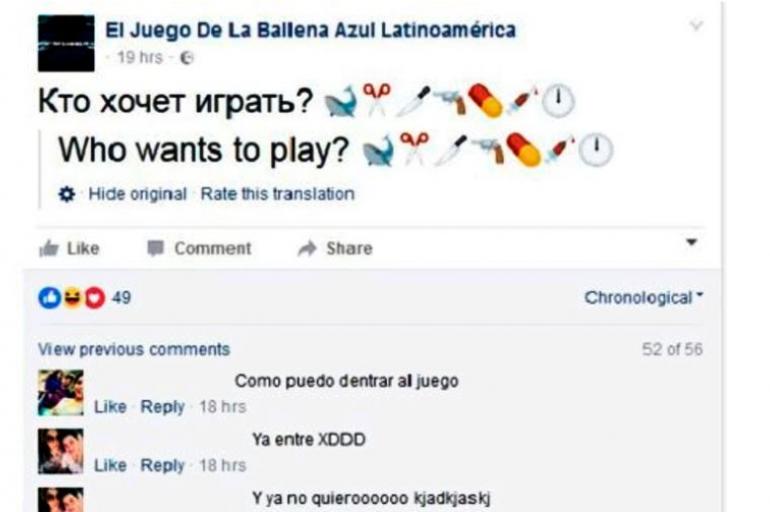Viewport: 770px width, 512px height.
Task: Open translation settings gear icon
Action: click(67, 194)
